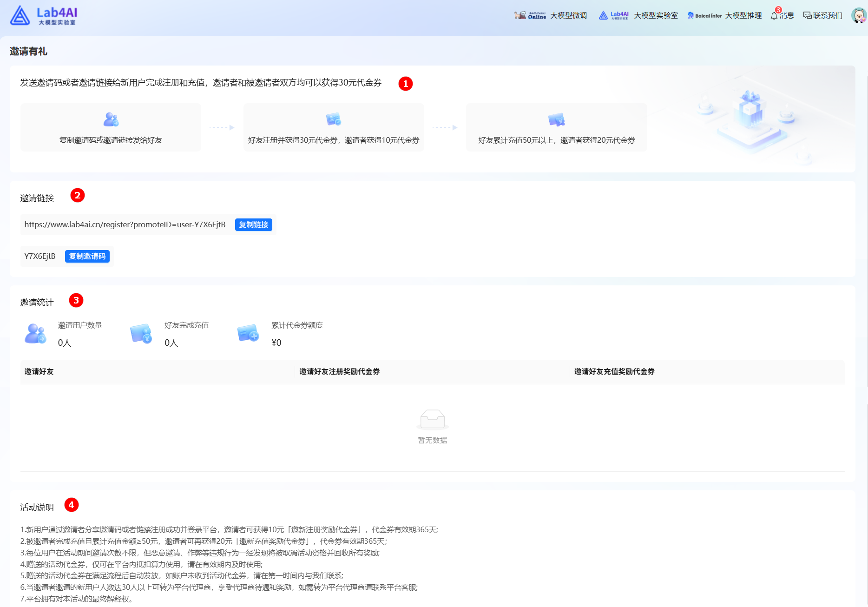Open the 大模型推理 navigation item

[x=743, y=16]
